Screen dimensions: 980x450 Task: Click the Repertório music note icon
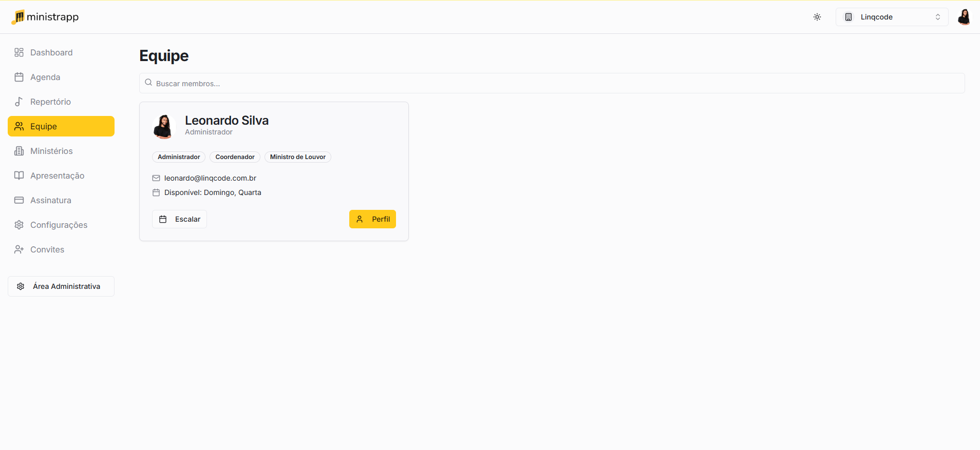(x=19, y=102)
